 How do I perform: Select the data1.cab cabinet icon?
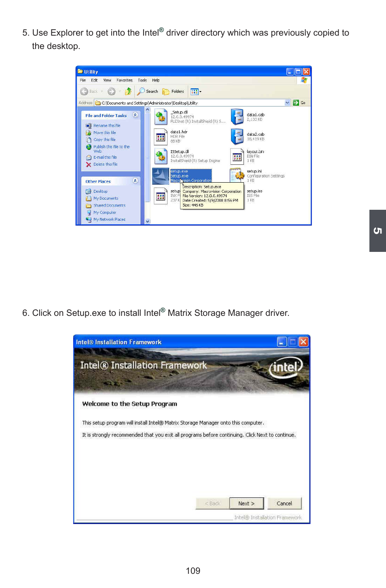(x=237, y=117)
